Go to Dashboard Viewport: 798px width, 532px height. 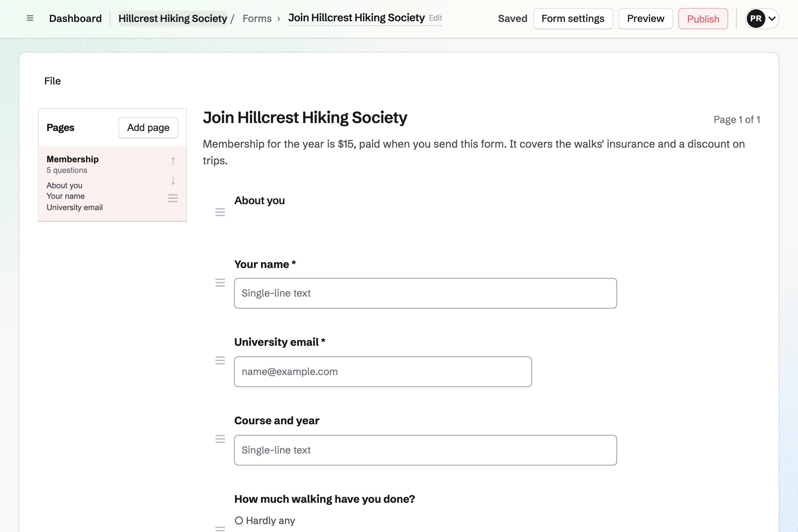point(75,18)
